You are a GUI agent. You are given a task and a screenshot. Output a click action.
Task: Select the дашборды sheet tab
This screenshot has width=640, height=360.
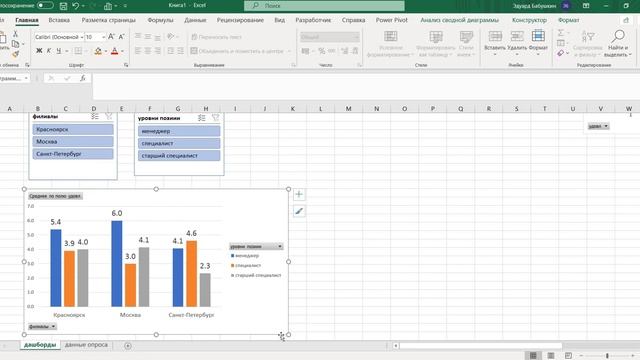pyautogui.click(x=40, y=345)
